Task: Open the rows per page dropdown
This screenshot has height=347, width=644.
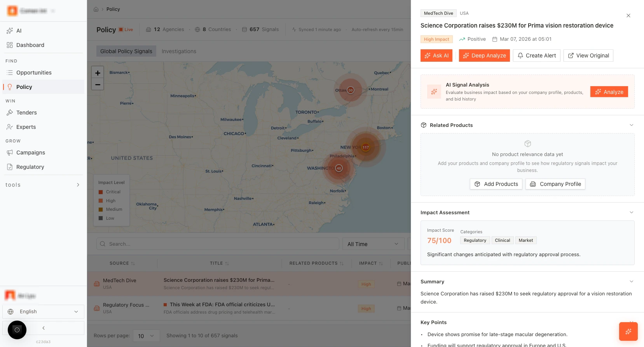Action: click(146, 336)
